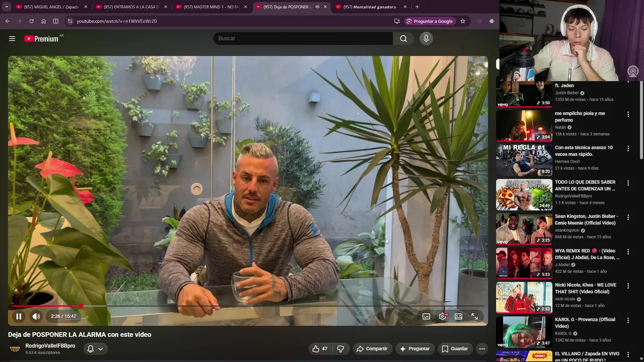Open 'TODO LO QUE DEBES SABER' video thumbnail
This screenshot has width=644, height=362.
(524, 195)
